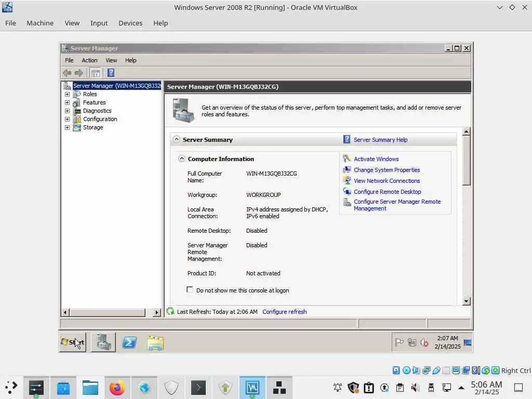
Task: Select the Diagnostics tree item label
Action: coord(97,111)
